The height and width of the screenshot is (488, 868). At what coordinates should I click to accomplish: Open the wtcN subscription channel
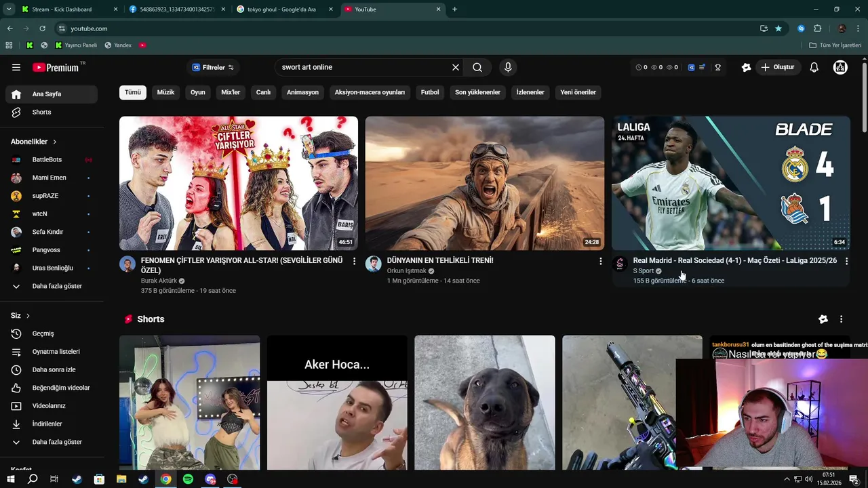pos(52,213)
